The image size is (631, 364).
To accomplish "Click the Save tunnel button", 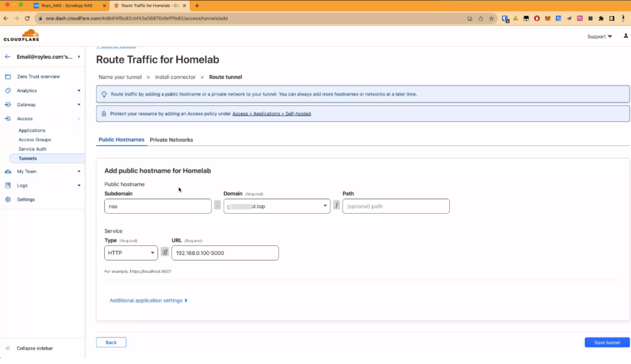I will pyautogui.click(x=607, y=342).
